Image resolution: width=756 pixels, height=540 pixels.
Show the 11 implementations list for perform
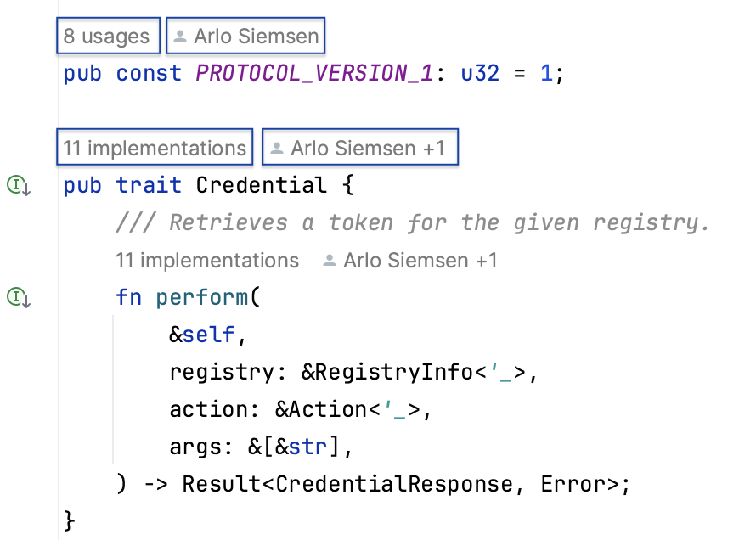click(x=207, y=261)
